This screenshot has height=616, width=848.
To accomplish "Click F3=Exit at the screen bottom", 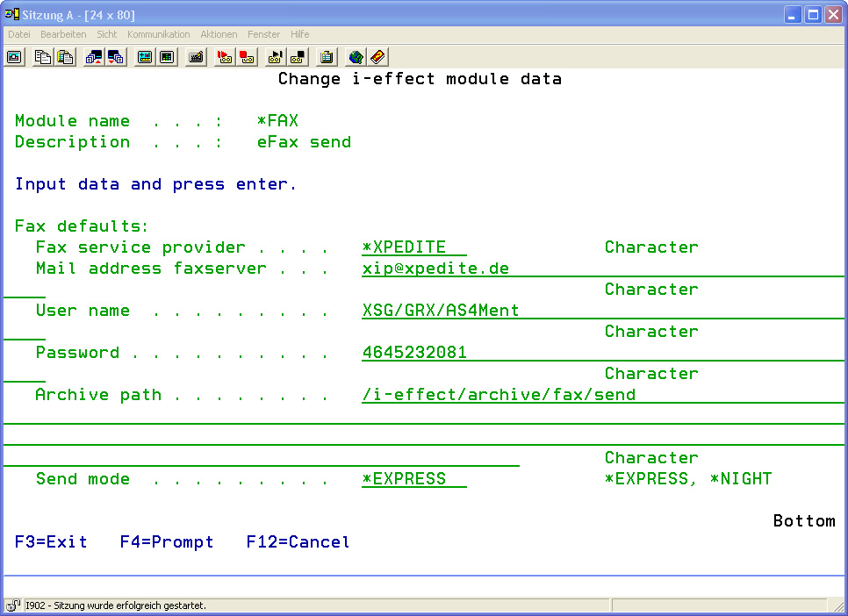I will click(x=51, y=542).
